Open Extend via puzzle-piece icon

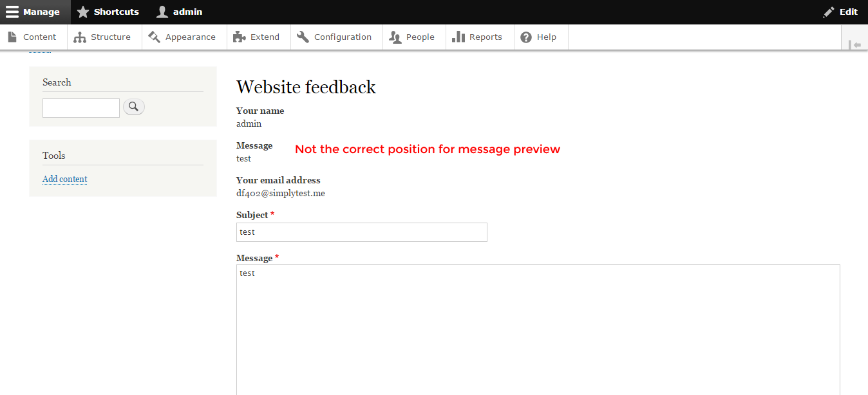(239, 36)
